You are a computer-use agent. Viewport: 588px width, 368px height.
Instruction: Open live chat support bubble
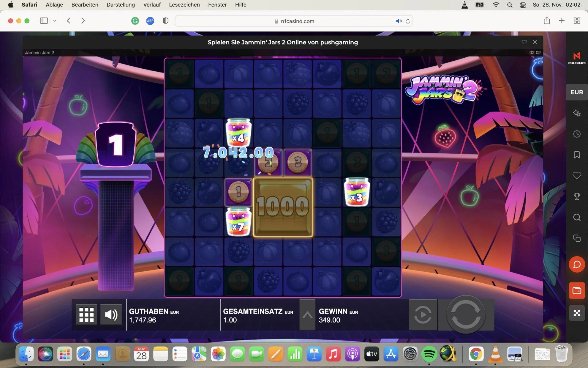pyautogui.click(x=577, y=264)
